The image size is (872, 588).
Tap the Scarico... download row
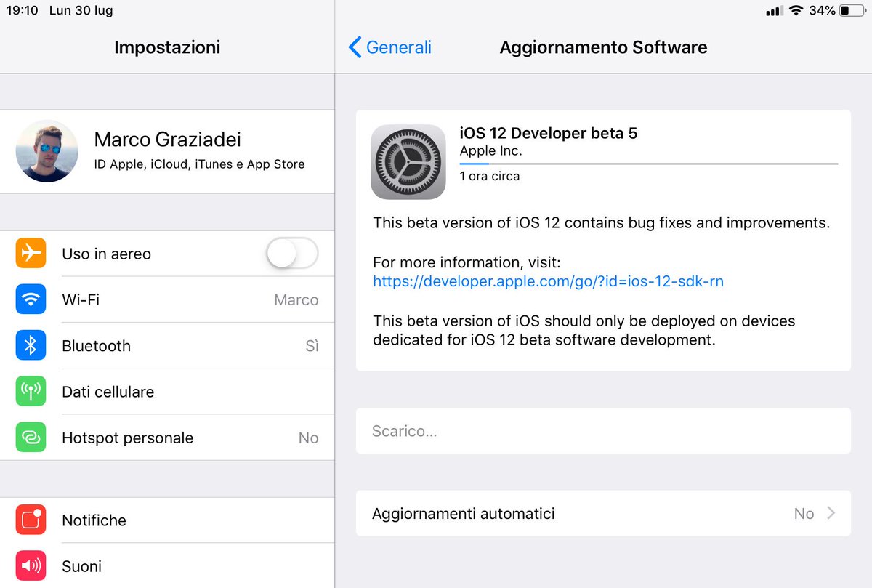603,431
